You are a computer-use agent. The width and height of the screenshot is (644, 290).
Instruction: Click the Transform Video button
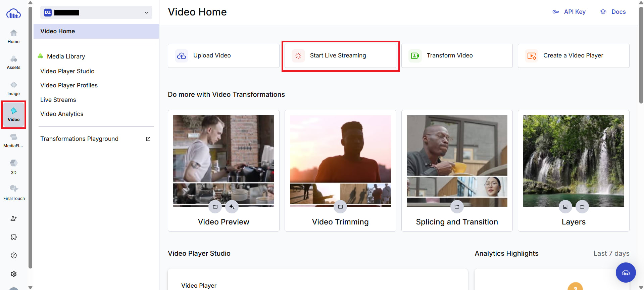(457, 56)
